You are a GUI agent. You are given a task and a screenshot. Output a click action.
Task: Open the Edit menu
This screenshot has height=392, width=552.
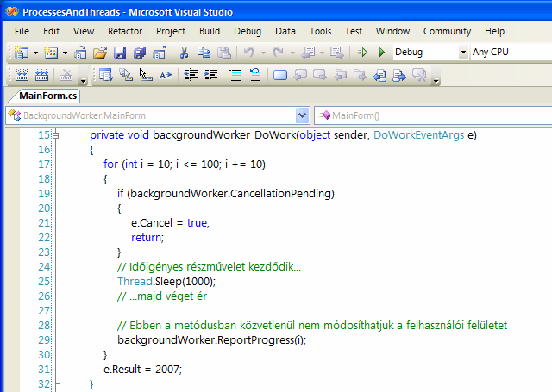tap(51, 31)
